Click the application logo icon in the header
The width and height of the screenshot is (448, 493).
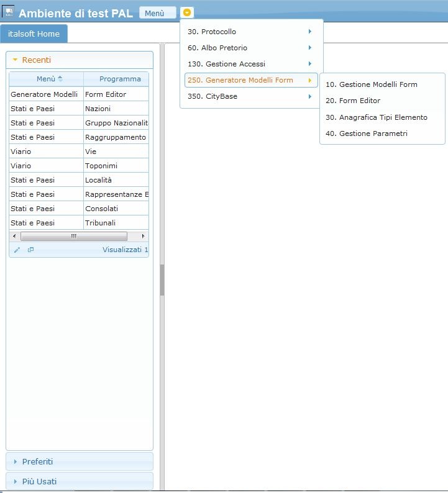(9, 12)
